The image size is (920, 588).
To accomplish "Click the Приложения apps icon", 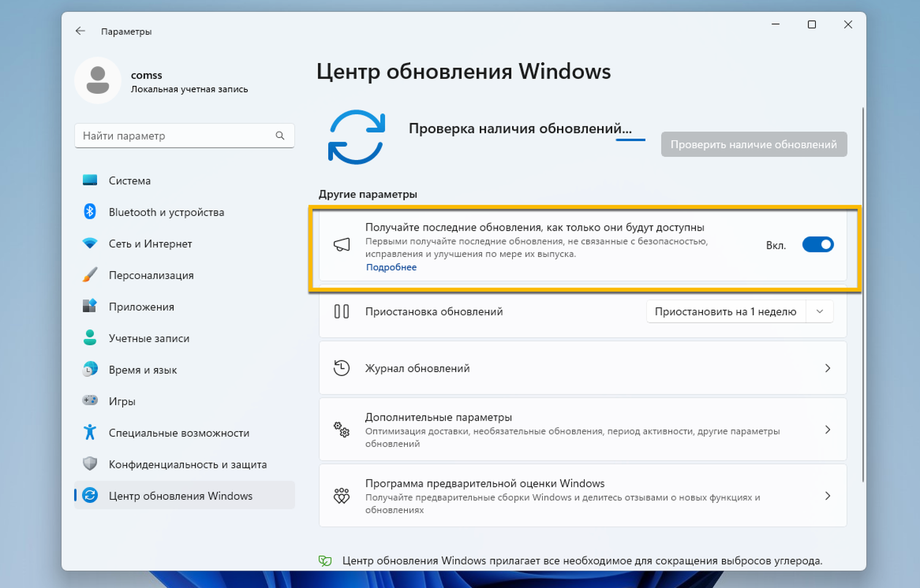I will pyautogui.click(x=90, y=306).
